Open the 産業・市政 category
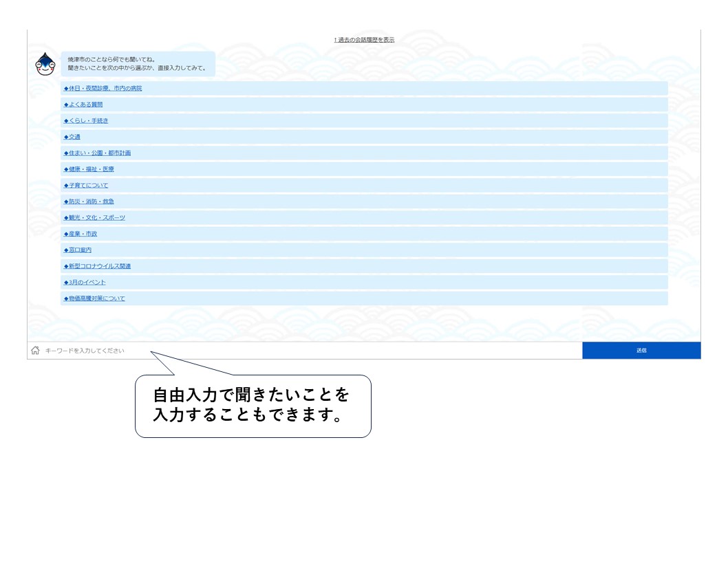728x561 pixels. (83, 234)
